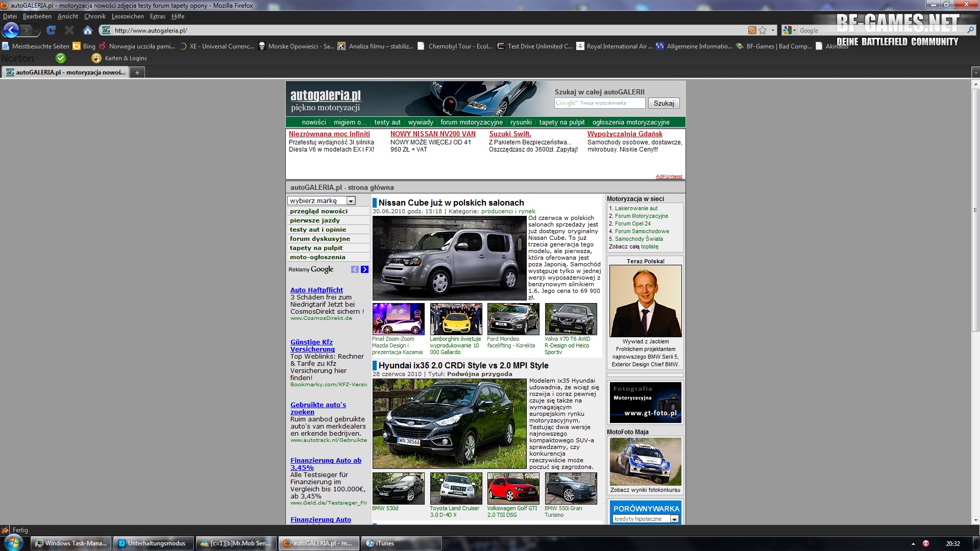The height and width of the screenshot is (551, 980).
Task: Click the autoGALERIA search input field
Action: coord(600,103)
